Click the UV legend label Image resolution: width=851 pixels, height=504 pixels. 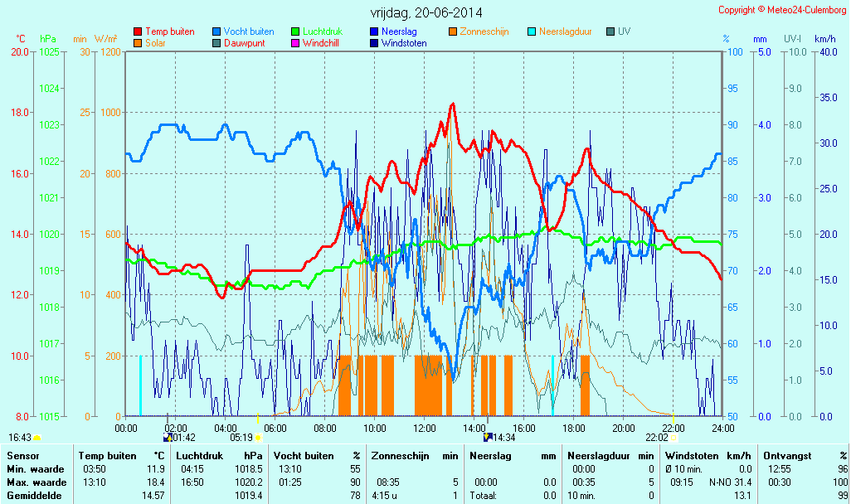coord(624,31)
